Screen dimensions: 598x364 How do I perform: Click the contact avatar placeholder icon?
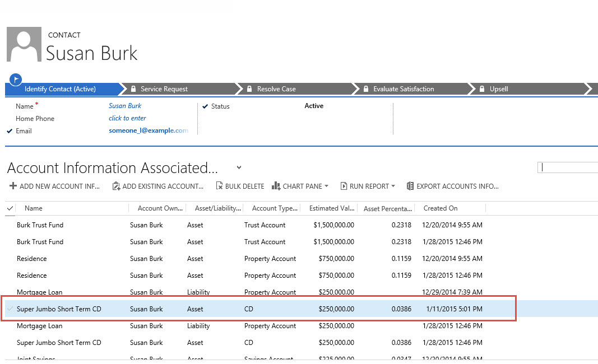[x=24, y=45]
